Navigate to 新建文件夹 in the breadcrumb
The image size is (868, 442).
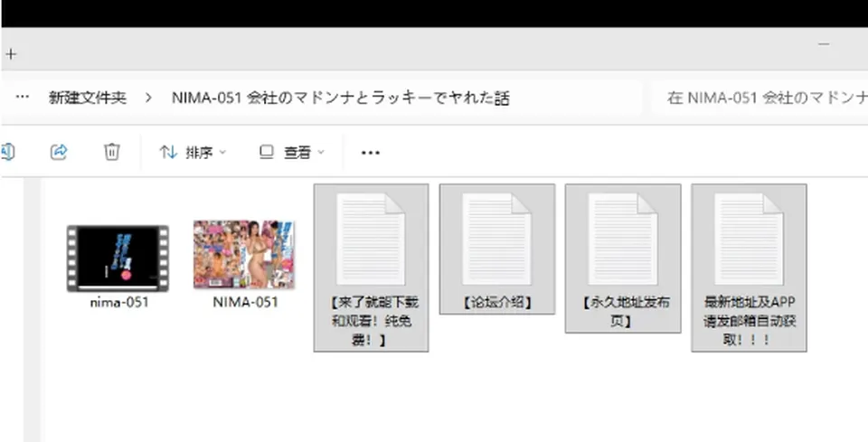click(x=88, y=98)
